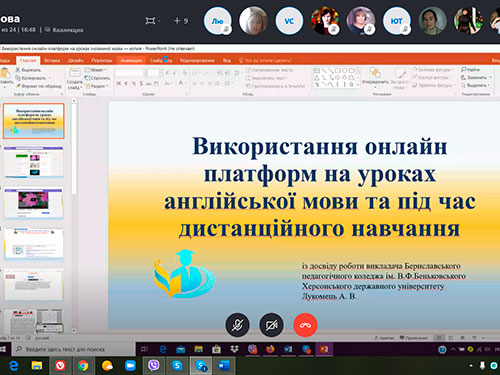Switch to the 'Вставка' ribbon tab

[52, 60]
